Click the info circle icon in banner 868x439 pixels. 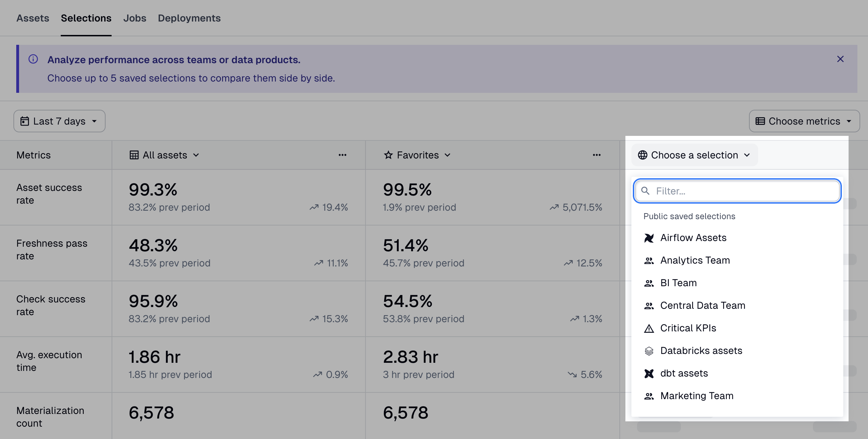tap(33, 59)
